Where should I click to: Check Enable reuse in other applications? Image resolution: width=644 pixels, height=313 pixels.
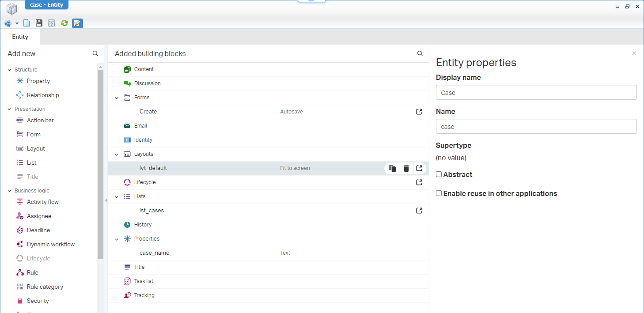tap(439, 193)
